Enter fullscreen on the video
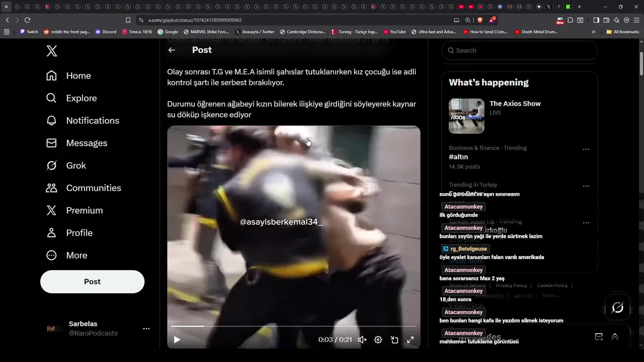This screenshot has height=362, width=644. [x=411, y=340]
